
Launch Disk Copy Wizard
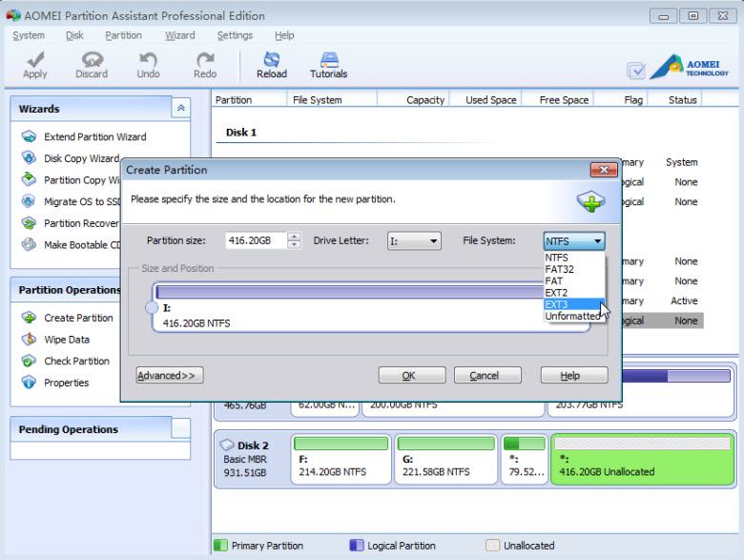(81, 158)
